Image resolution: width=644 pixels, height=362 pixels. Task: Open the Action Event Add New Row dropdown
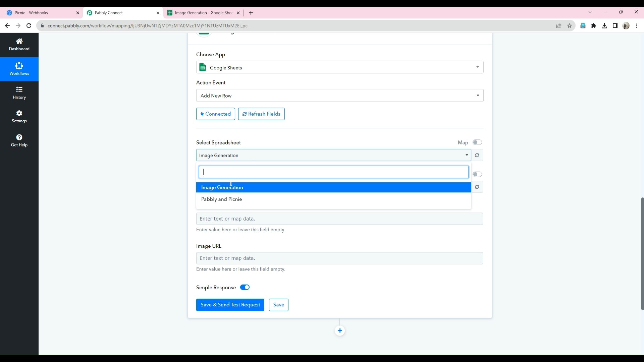[339, 96]
